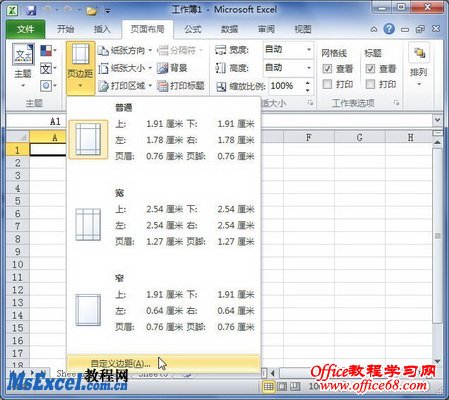Open the File (文件) tab
The width and height of the screenshot is (449, 400).
click(25, 29)
